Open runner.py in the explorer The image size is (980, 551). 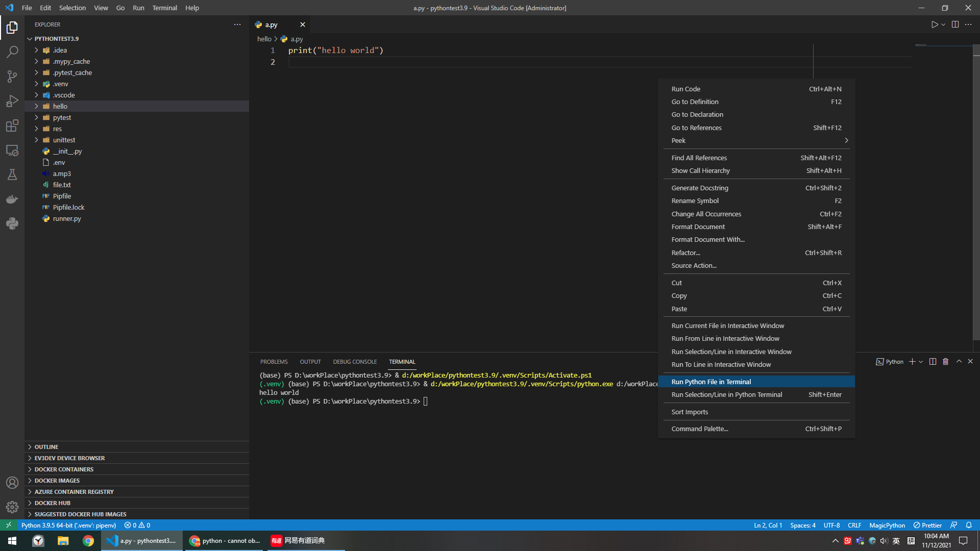click(x=137, y=218)
